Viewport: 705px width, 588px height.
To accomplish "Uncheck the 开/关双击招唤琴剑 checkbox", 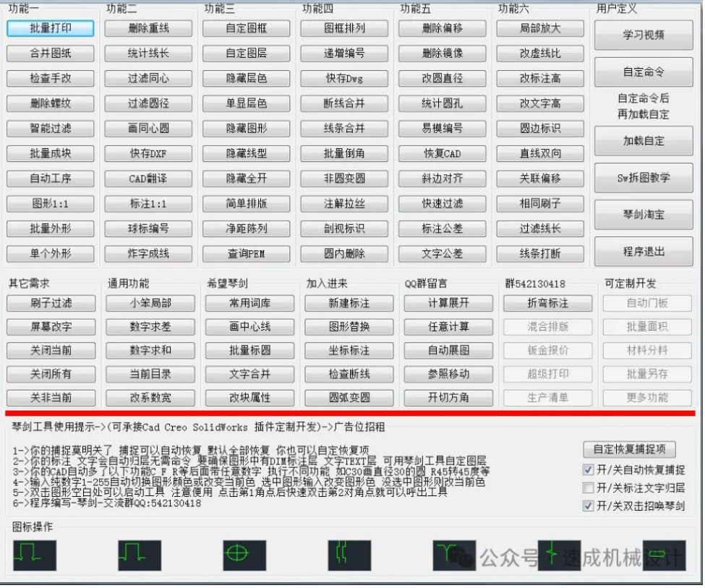I will pyautogui.click(x=589, y=506).
